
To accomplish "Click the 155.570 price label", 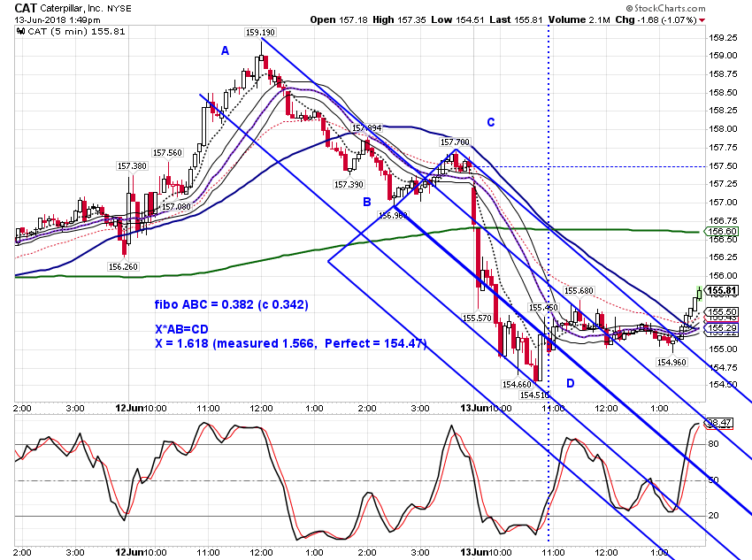I will 477,318.
